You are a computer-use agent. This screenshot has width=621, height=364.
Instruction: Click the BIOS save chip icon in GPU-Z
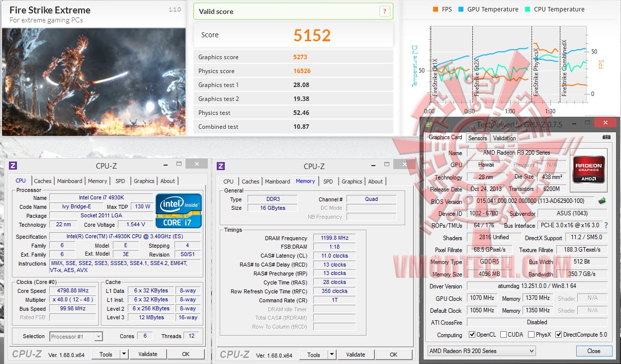[x=602, y=201]
